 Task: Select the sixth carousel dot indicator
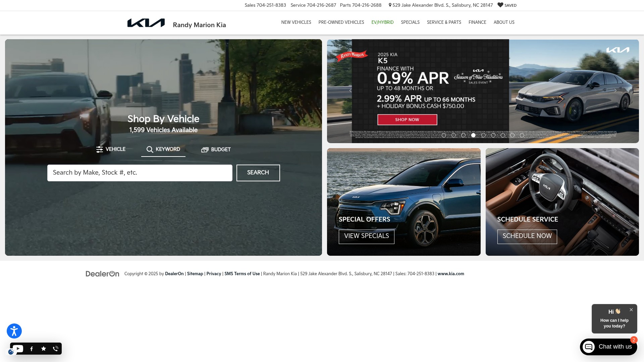(493, 135)
